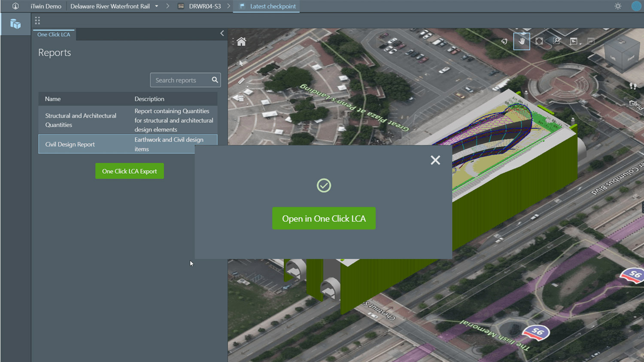
Task: Start walk mode with footprints icon
Action: tap(633, 86)
